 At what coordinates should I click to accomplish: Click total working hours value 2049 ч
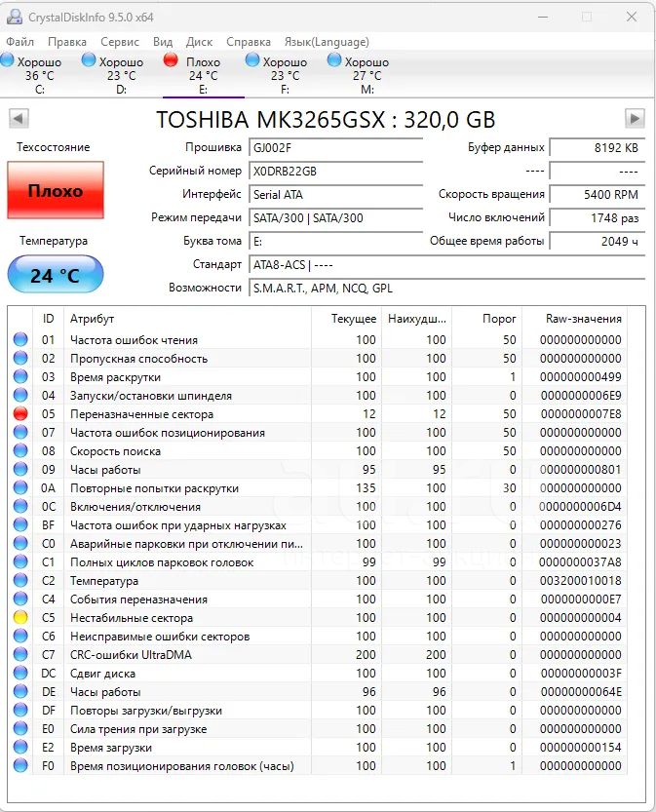(x=597, y=241)
